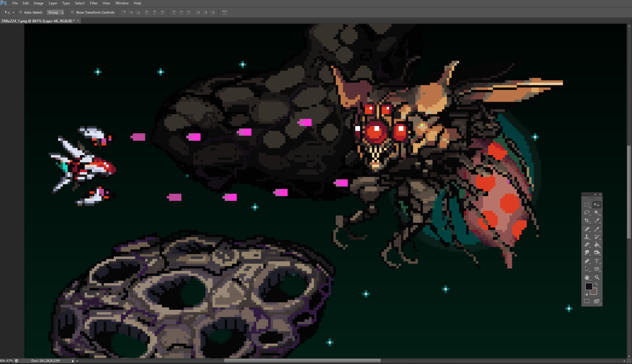Select the Pencil tool
This screenshot has height=364, width=632.
pos(597,229)
